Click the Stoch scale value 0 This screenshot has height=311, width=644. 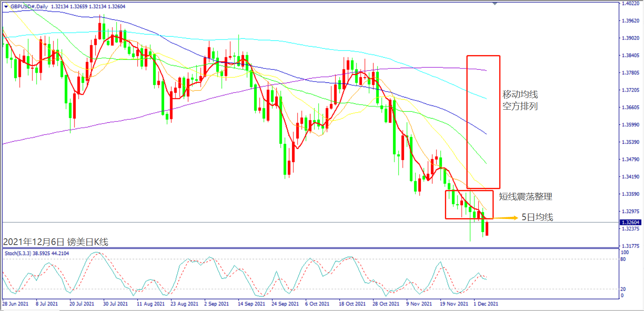coord(623,295)
